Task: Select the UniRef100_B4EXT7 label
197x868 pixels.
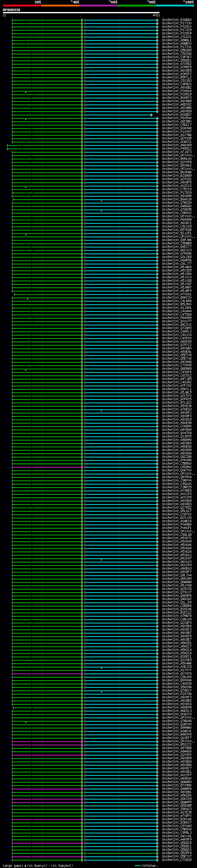Action: 177,247
